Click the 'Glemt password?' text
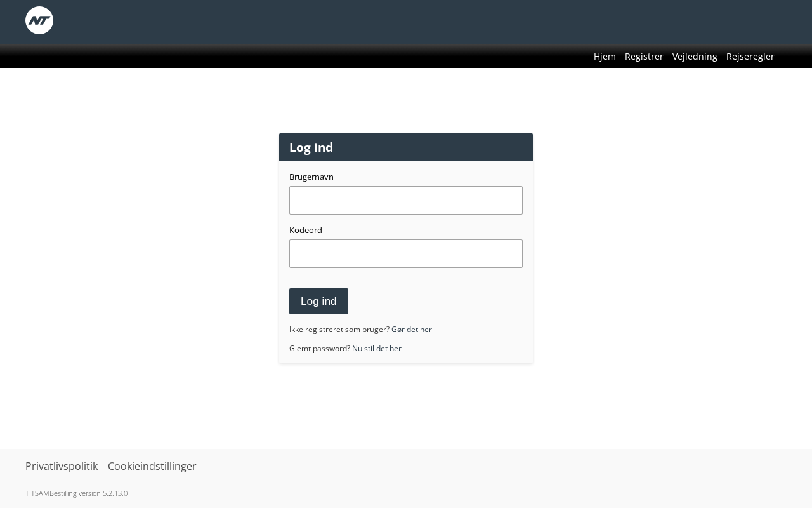Image resolution: width=812 pixels, height=508 pixels. pos(320,348)
